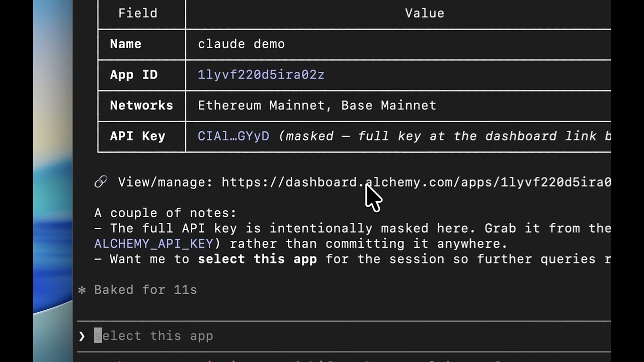Screen dimensions: 644x362
Task: Click the App ID row label
Action: [134, 75]
